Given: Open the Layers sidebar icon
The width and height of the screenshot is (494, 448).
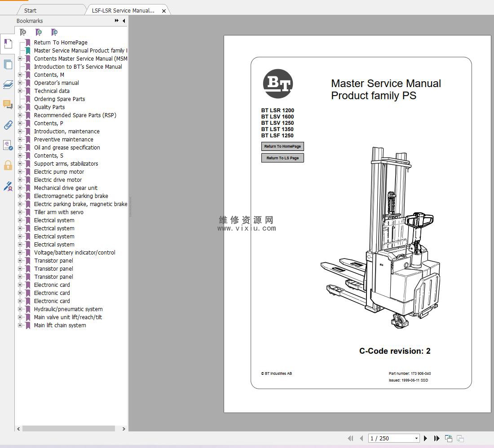Looking at the screenshot, I should coord(8,85).
